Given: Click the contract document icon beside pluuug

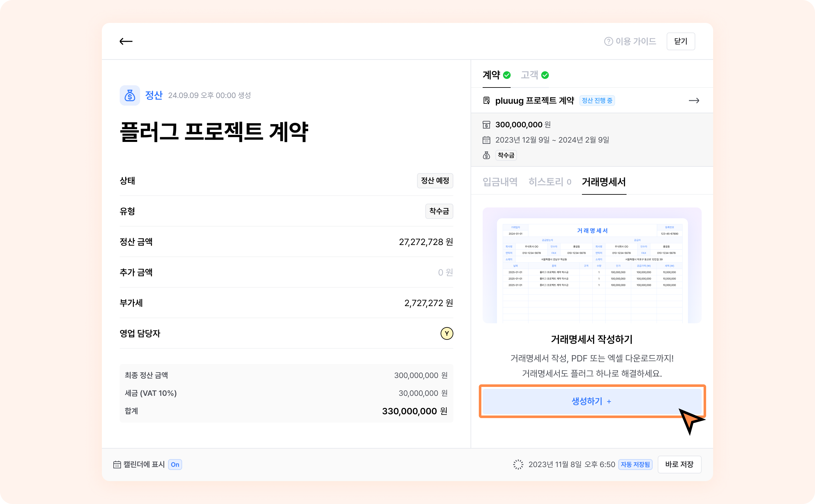Looking at the screenshot, I should [486, 101].
